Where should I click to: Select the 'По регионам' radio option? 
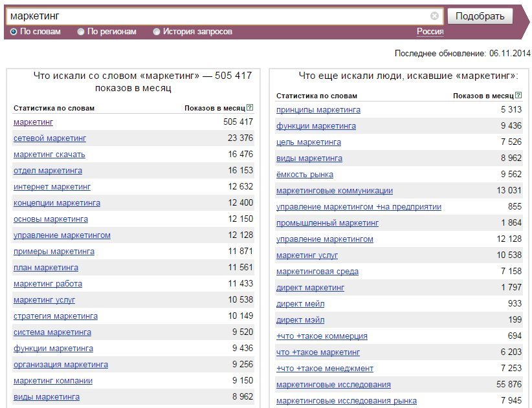81,32
